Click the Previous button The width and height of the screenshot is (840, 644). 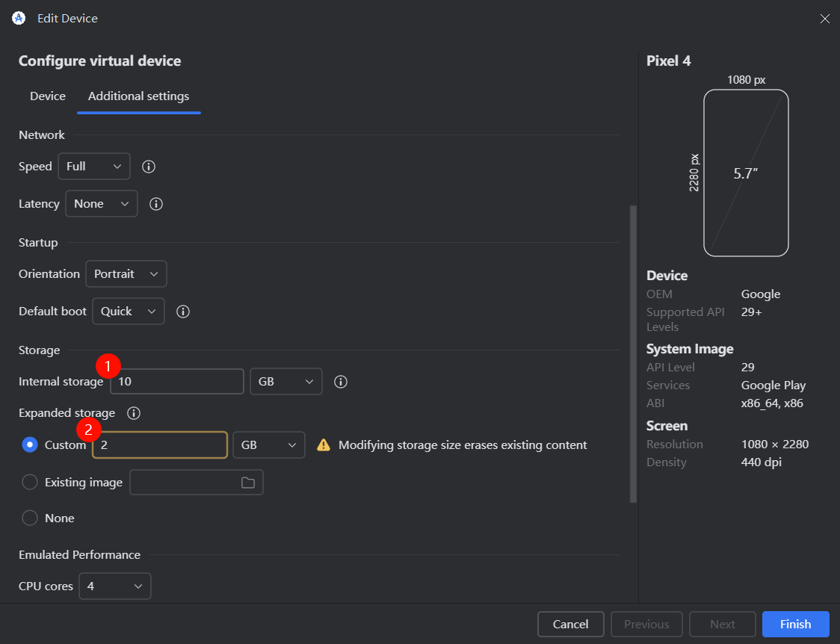646,624
